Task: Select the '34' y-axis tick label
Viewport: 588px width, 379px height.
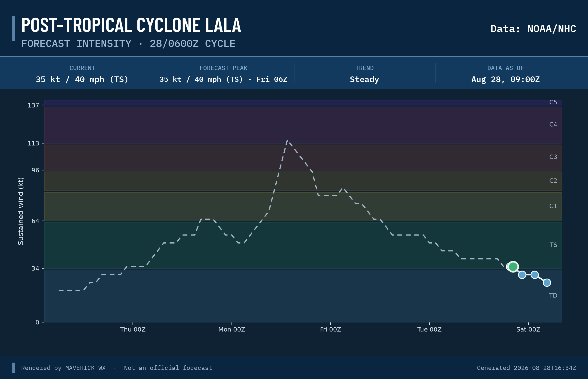Action: [36, 269]
